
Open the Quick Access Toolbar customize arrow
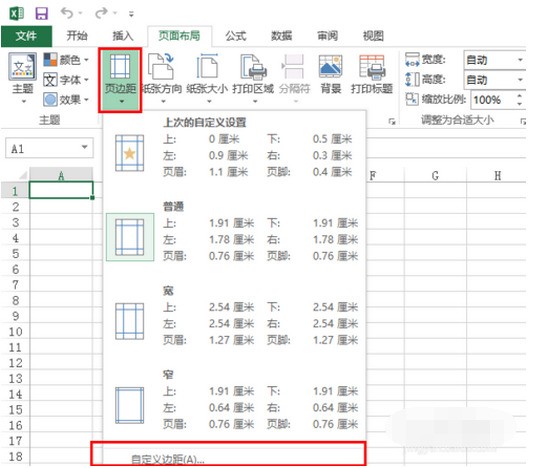point(131,14)
